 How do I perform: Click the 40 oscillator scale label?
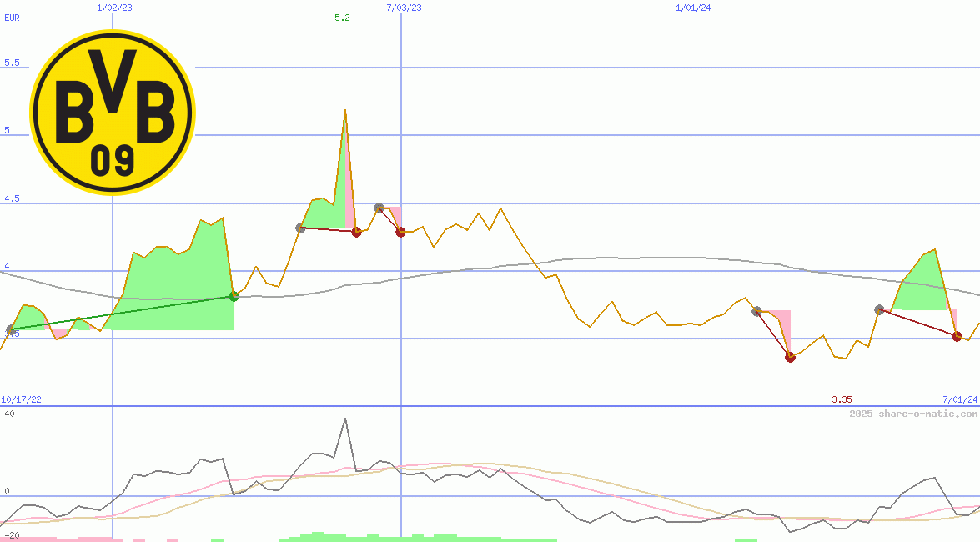[x=8, y=414]
